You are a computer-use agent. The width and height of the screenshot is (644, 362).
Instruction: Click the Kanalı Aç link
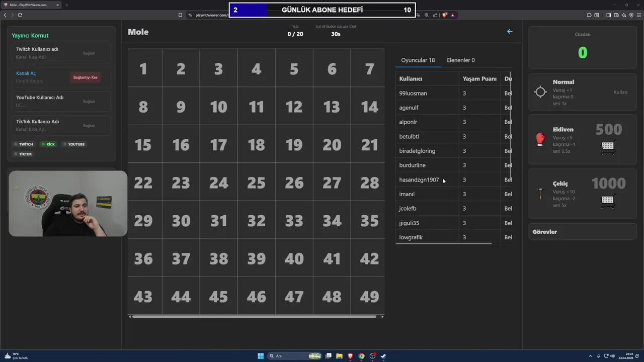26,73
